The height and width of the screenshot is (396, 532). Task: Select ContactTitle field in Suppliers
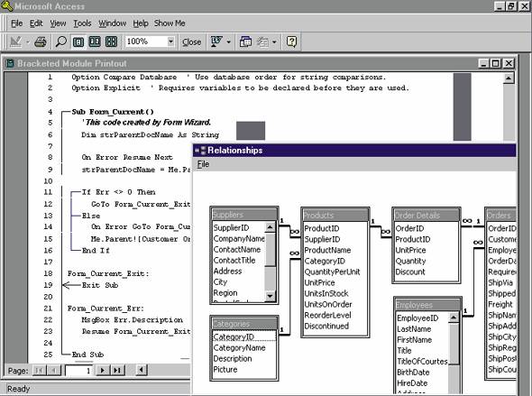234,261
